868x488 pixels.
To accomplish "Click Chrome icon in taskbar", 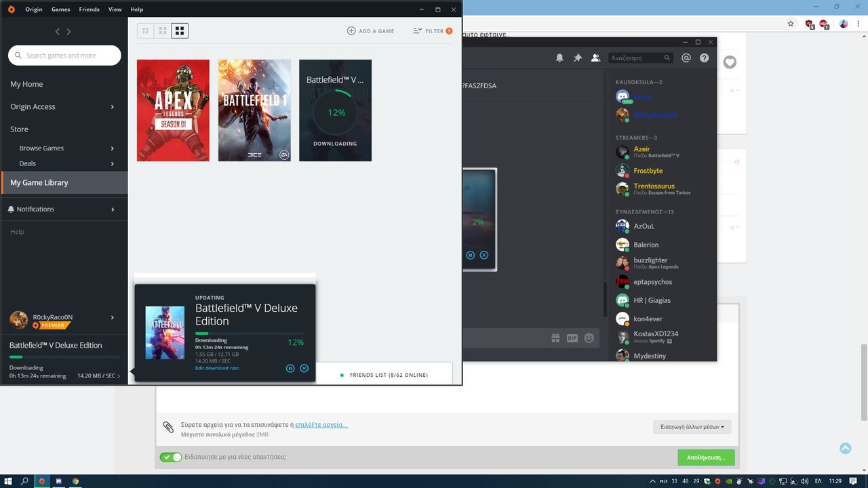I will click(x=75, y=481).
